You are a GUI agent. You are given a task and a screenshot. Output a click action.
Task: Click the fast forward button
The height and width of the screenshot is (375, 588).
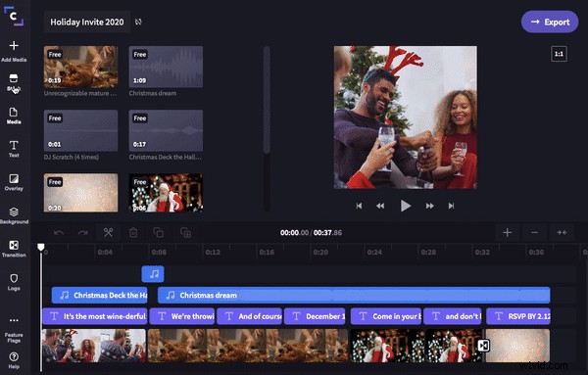(430, 206)
